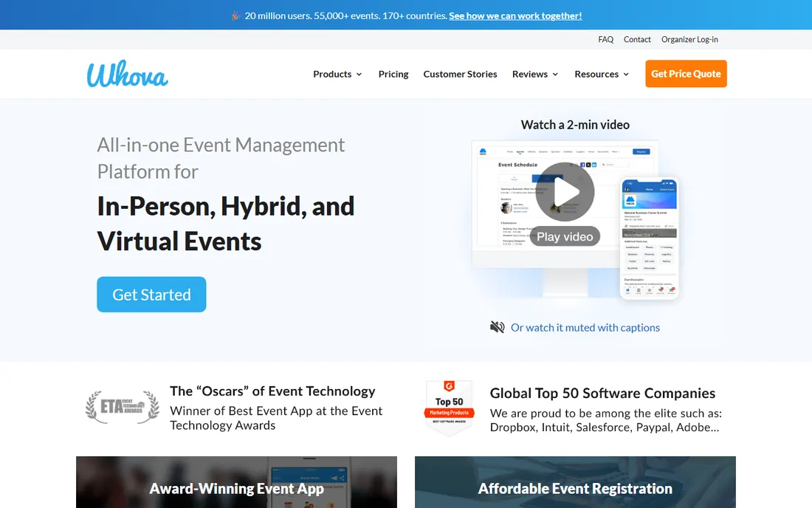Image resolution: width=812 pixels, height=508 pixels.
Task: Follow 'See how we can work together!' link
Action: [515, 16]
